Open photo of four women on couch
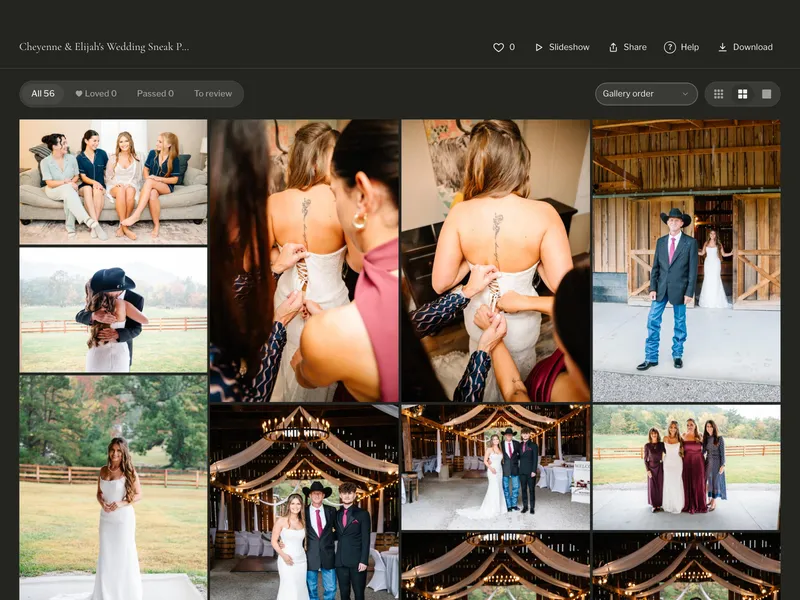 click(113, 182)
